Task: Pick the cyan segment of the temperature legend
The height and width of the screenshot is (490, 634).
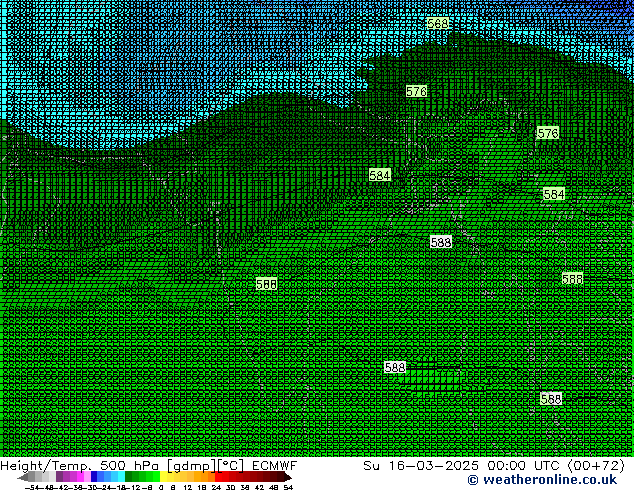Action: tap(117, 477)
